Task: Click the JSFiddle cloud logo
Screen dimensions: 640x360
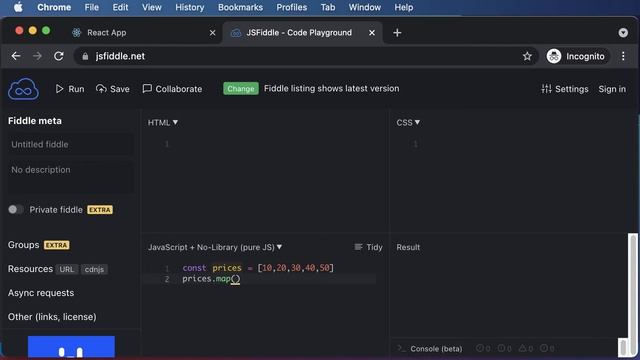Action: [23, 89]
